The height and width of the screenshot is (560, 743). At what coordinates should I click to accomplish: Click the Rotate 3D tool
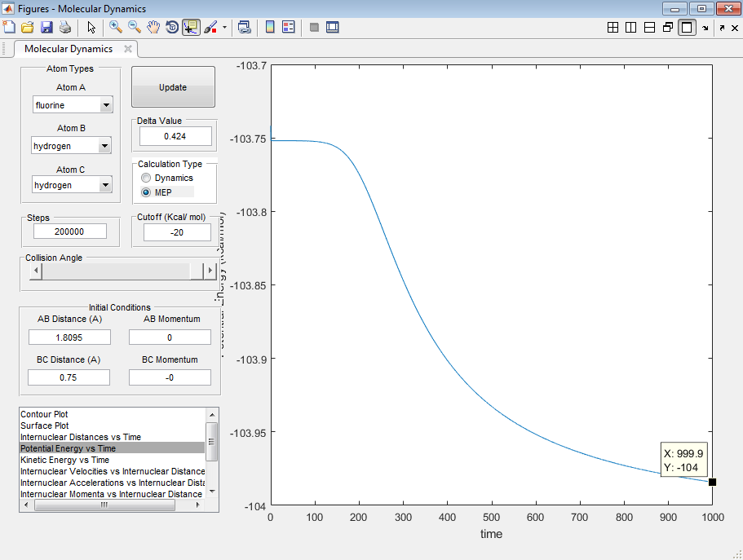click(172, 27)
